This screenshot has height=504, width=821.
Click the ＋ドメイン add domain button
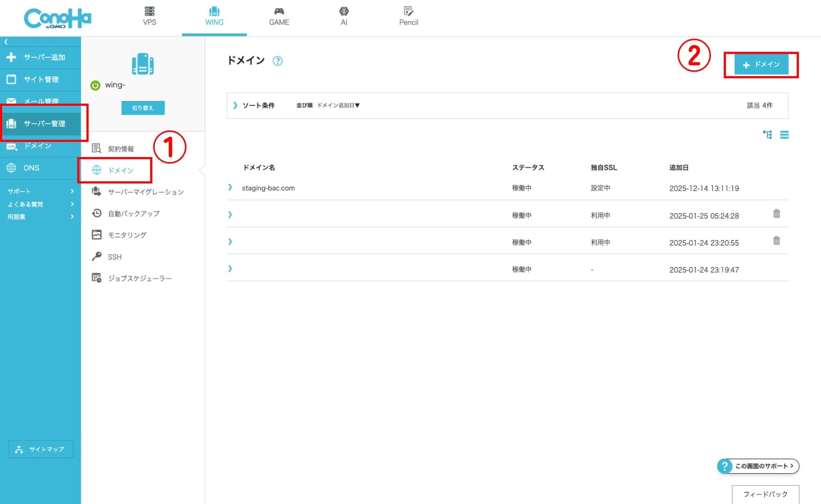tap(761, 65)
